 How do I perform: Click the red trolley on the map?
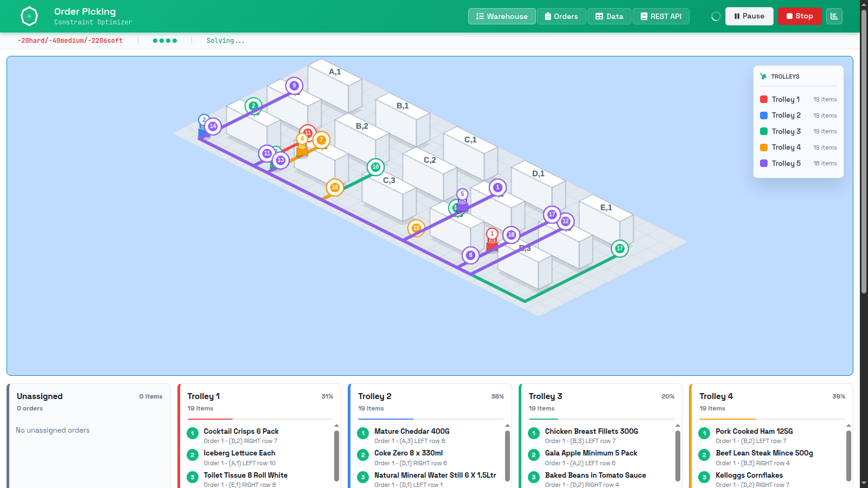click(492, 246)
